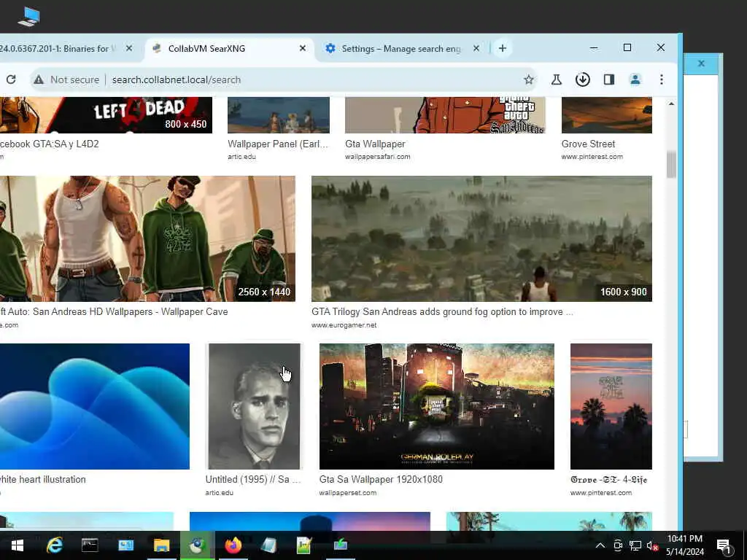
Task: Click the heart illustration result title
Action: (43, 480)
